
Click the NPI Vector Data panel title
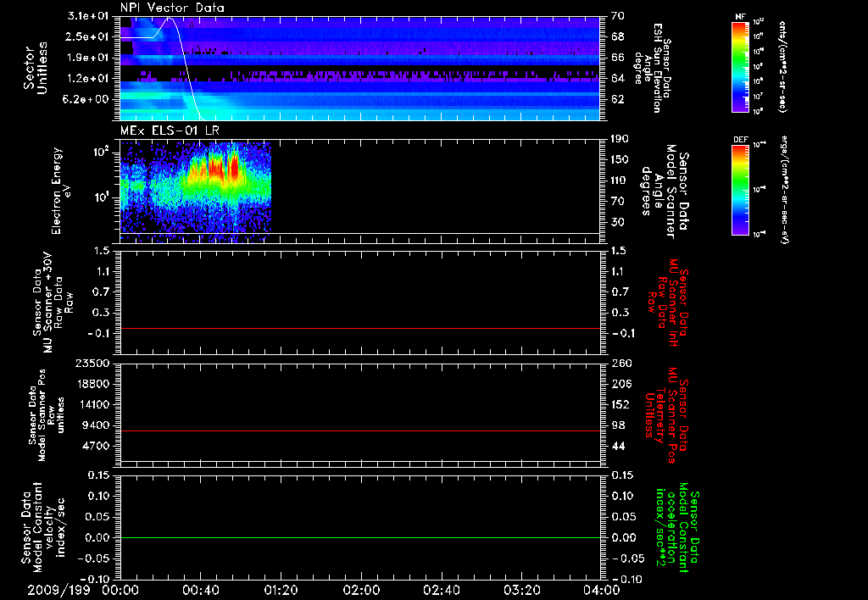coord(172,8)
